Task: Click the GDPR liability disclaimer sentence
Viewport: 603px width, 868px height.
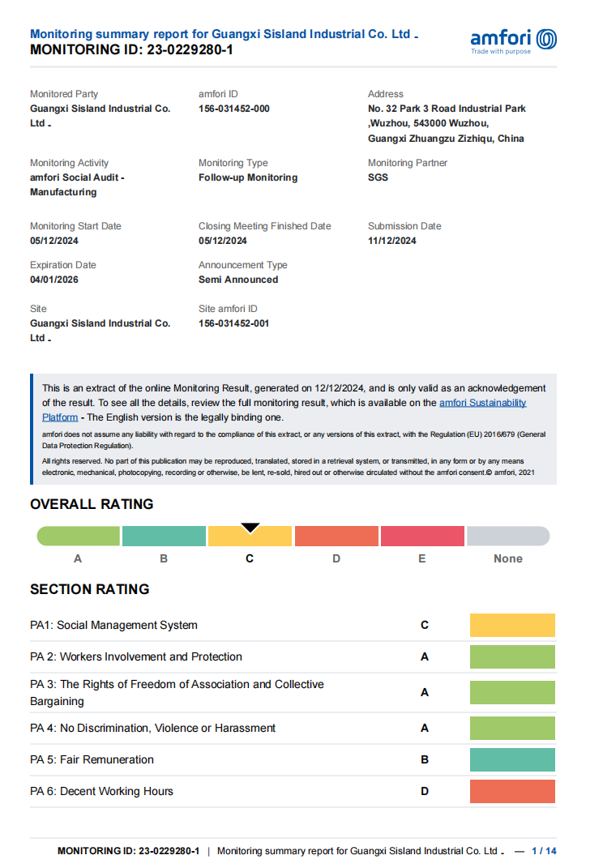Action: [x=294, y=440]
